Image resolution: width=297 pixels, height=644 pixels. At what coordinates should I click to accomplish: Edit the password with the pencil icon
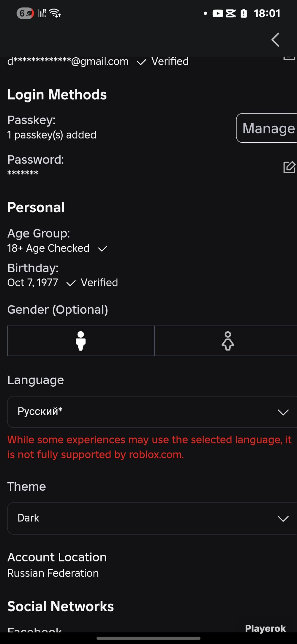(289, 167)
